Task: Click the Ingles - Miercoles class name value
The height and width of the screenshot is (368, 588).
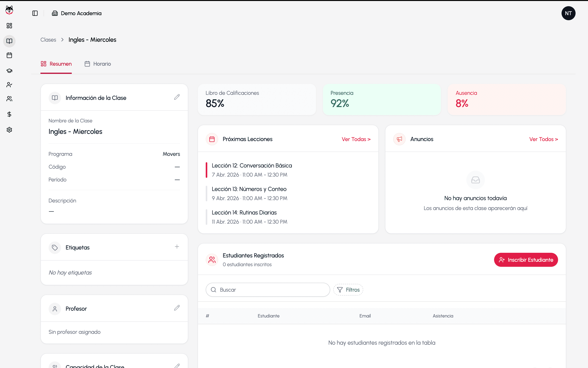Action: (75, 131)
